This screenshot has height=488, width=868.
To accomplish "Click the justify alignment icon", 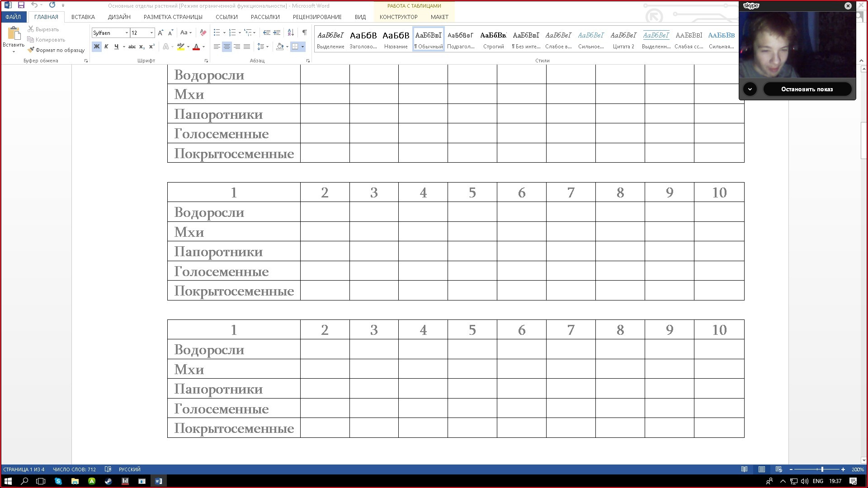I will (247, 47).
